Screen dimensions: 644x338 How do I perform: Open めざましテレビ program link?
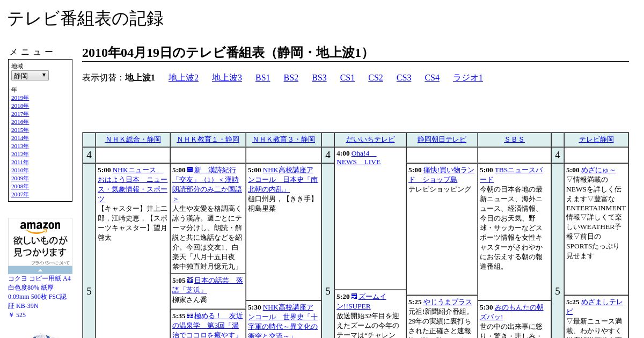point(595,307)
